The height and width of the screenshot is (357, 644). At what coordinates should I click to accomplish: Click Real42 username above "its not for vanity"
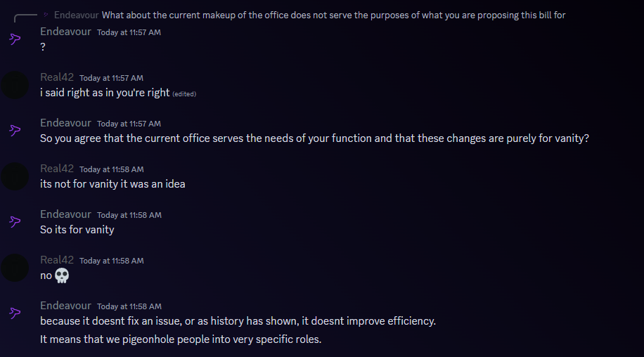pyautogui.click(x=57, y=169)
